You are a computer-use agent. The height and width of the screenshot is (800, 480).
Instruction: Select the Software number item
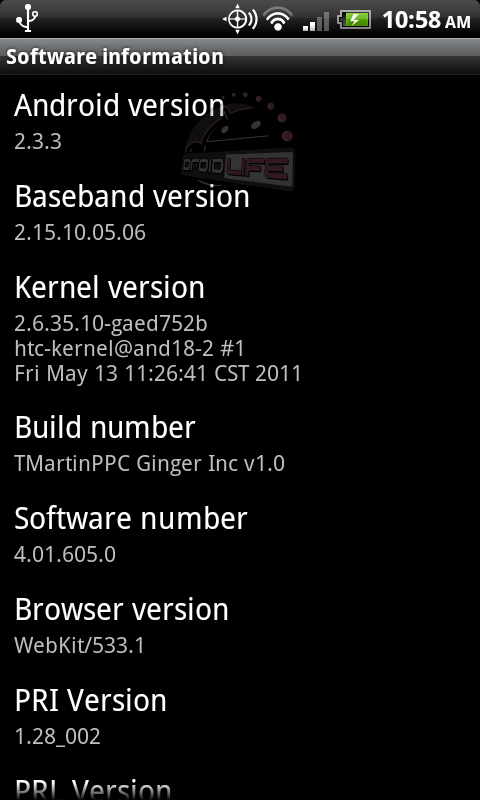(x=240, y=535)
